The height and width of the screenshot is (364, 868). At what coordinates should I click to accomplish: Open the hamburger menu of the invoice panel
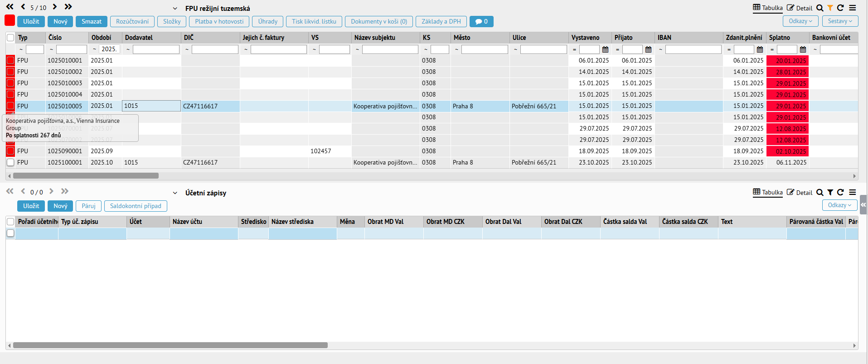[x=853, y=8]
